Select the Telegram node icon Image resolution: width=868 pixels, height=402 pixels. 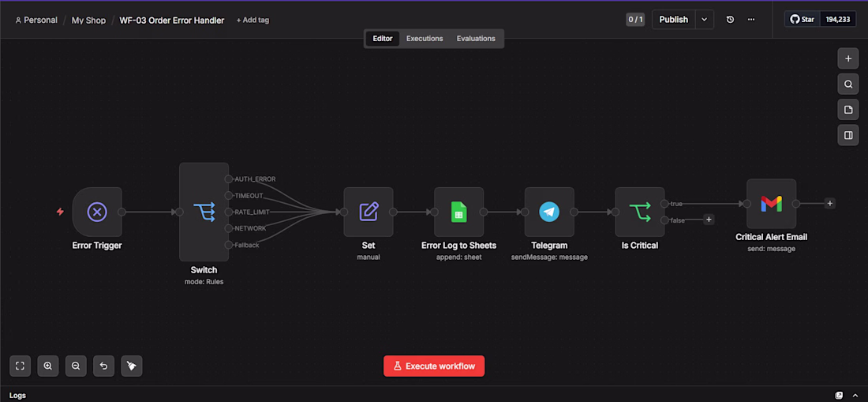[x=549, y=212]
